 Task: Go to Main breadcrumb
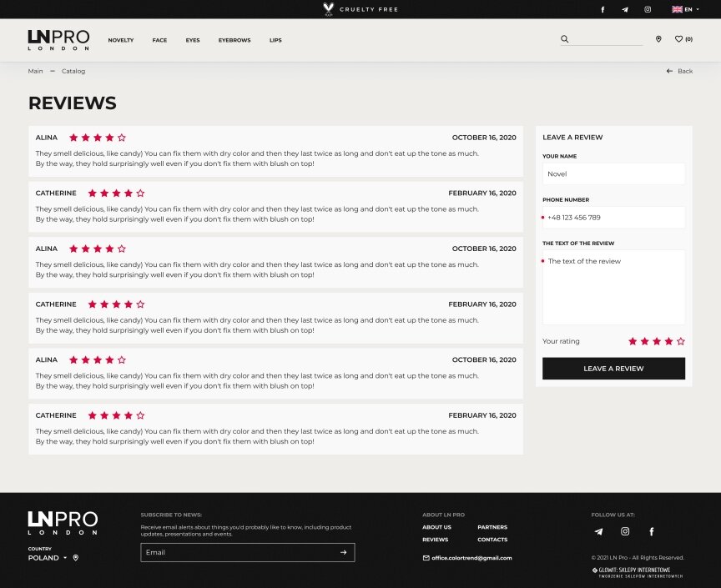pyautogui.click(x=35, y=71)
